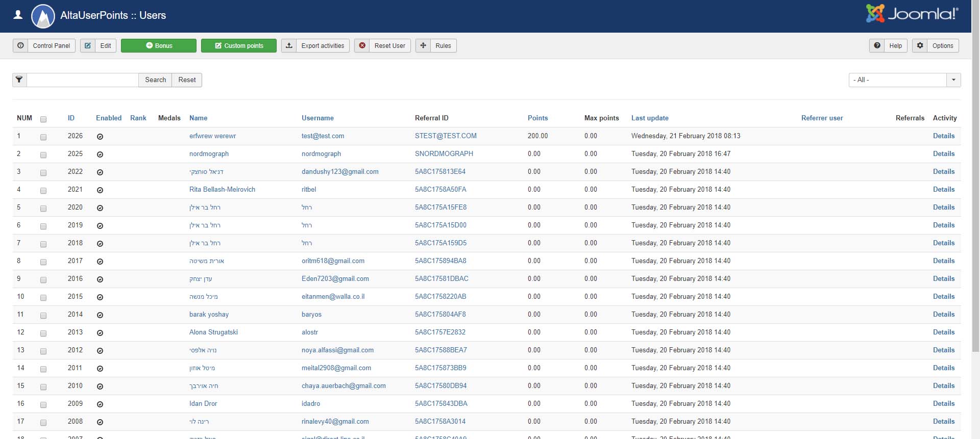Click the Export activities upload icon
The width and height of the screenshot is (980, 439).
click(x=289, y=46)
